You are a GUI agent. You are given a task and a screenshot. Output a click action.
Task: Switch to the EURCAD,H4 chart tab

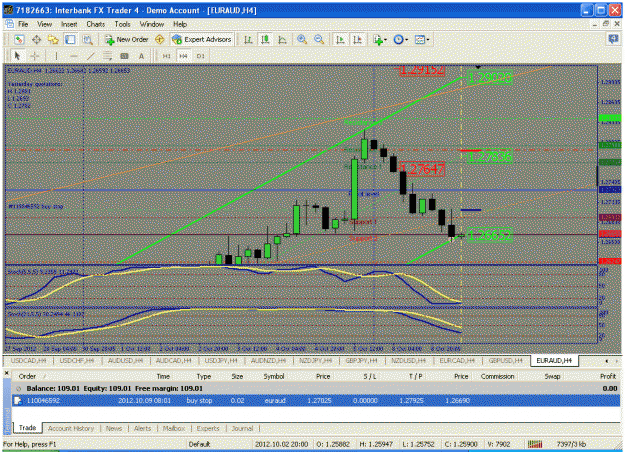(x=457, y=360)
